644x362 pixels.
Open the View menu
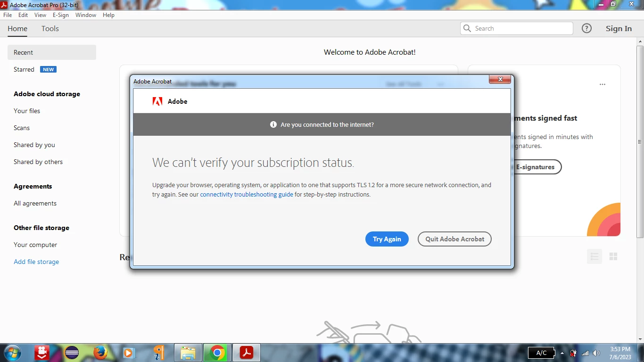click(40, 15)
